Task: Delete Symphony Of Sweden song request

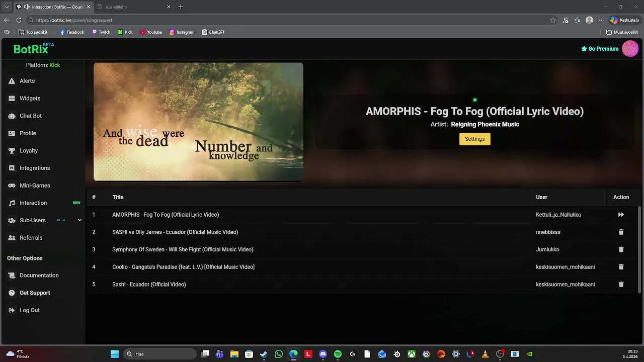Action: pos(621,249)
